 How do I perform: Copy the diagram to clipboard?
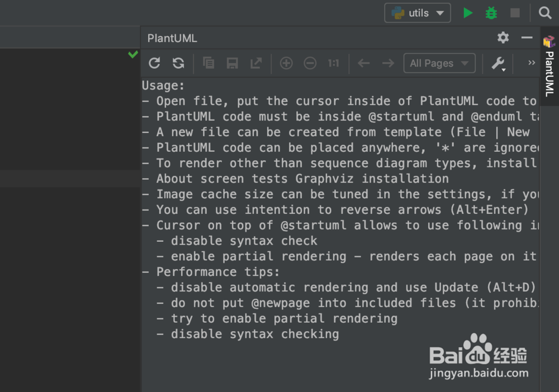pyautogui.click(x=209, y=63)
